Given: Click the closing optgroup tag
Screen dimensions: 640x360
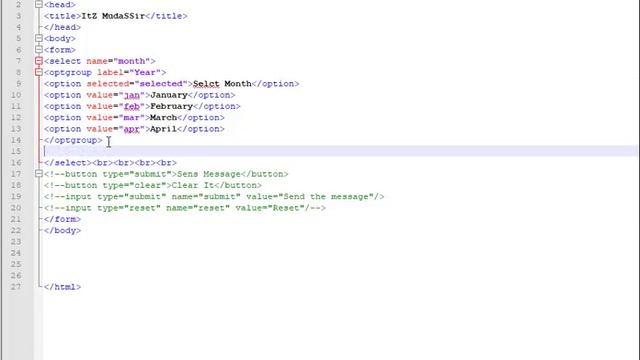Looking at the screenshot, I should [x=73, y=140].
